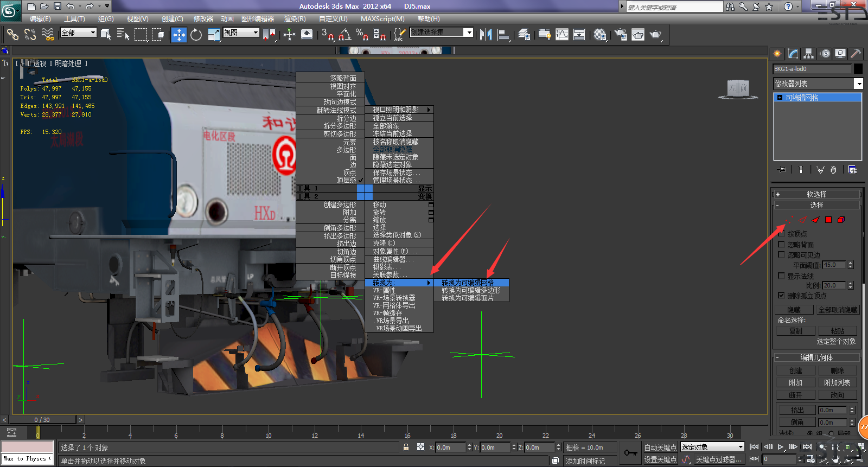Choose the Select Object arrow tool

[x=106, y=35]
